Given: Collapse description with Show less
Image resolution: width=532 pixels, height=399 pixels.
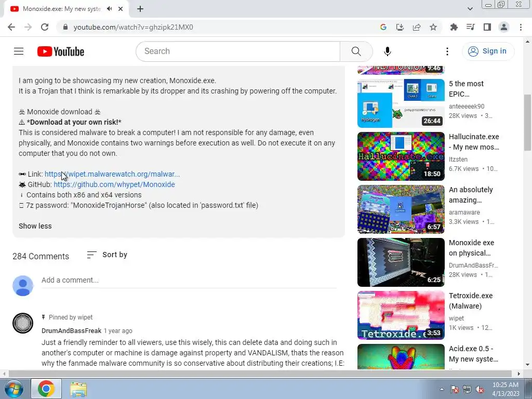Looking at the screenshot, I should (35, 226).
